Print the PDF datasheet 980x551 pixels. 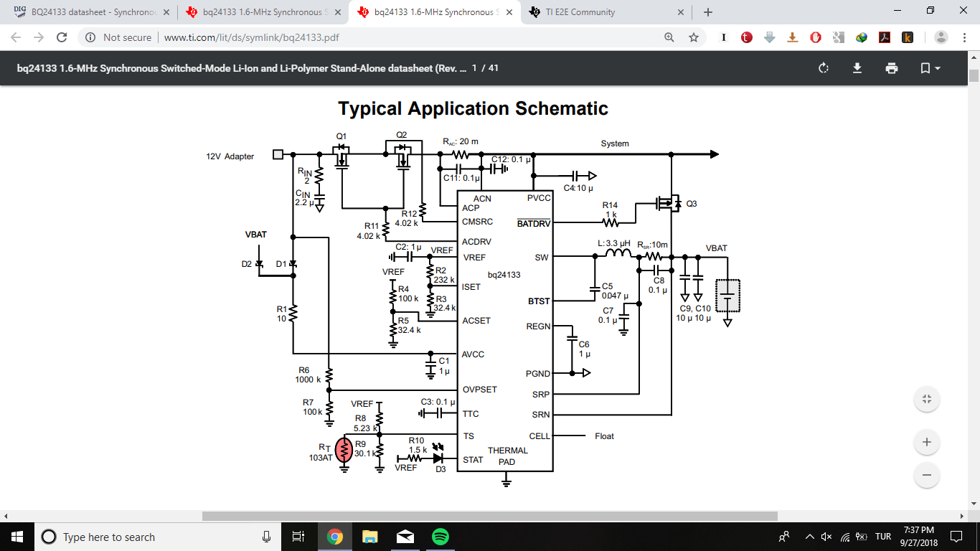click(891, 68)
